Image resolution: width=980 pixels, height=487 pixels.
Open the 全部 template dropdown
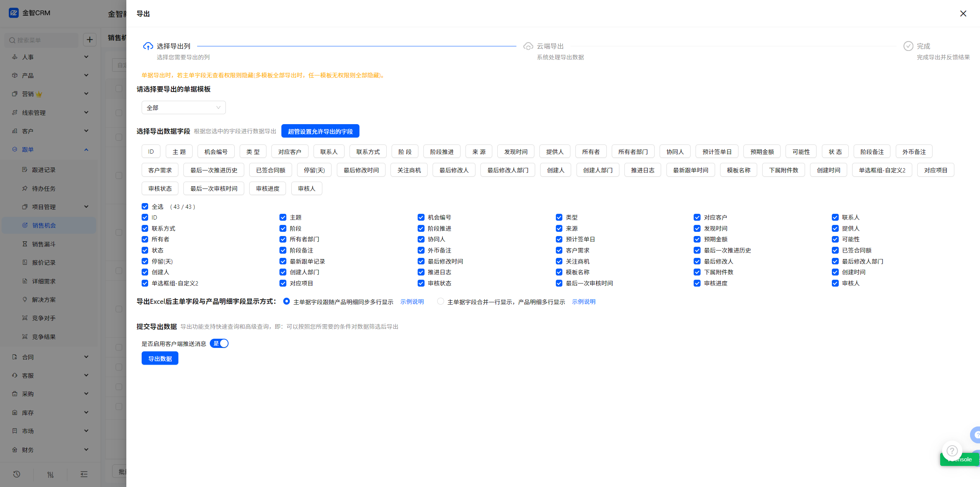point(183,108)
